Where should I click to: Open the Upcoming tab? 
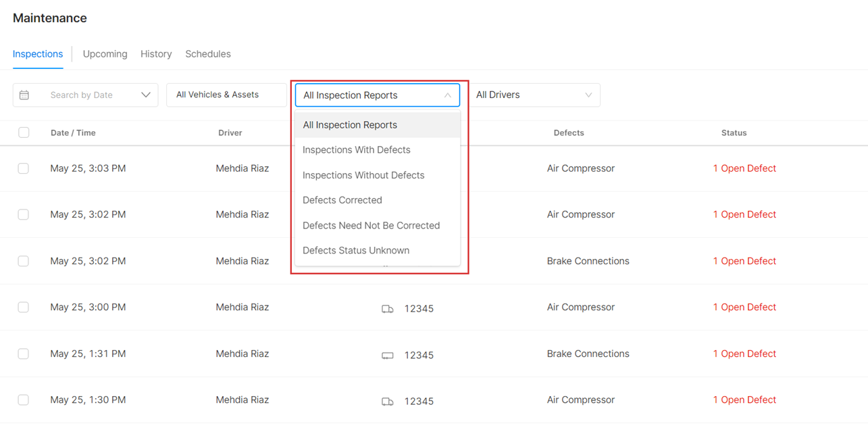coord(105,54)
